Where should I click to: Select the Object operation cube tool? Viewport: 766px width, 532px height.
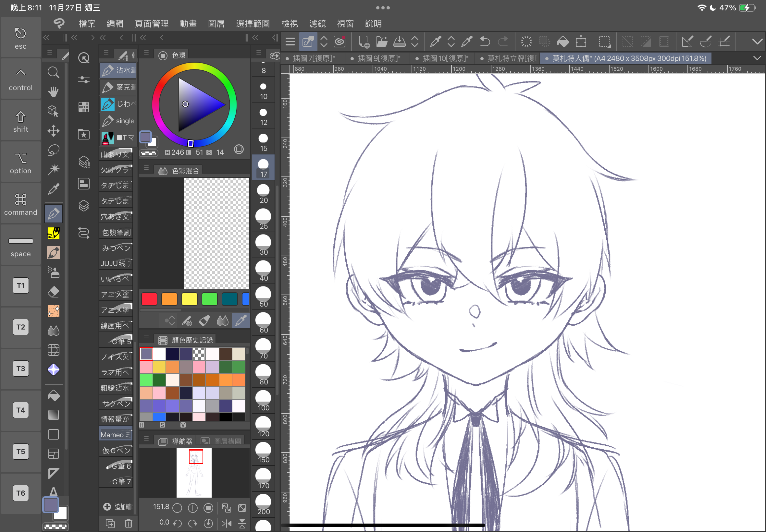click(x=53, y=111)
